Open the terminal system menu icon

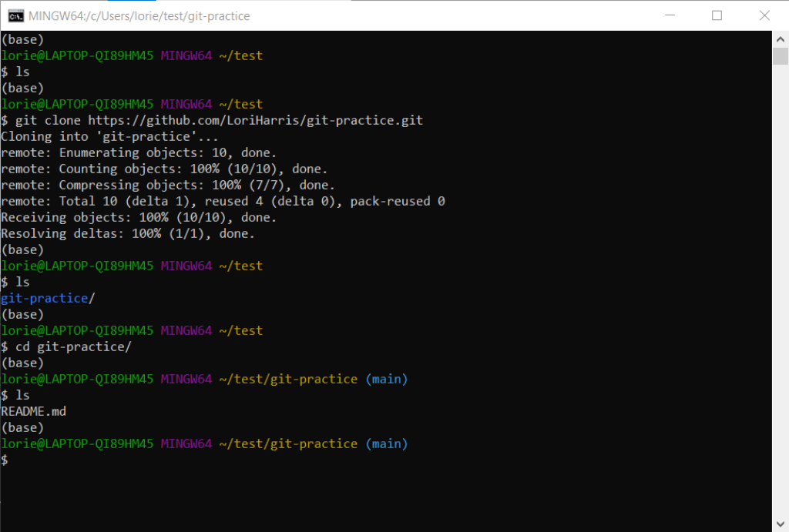tap(14, 15)
